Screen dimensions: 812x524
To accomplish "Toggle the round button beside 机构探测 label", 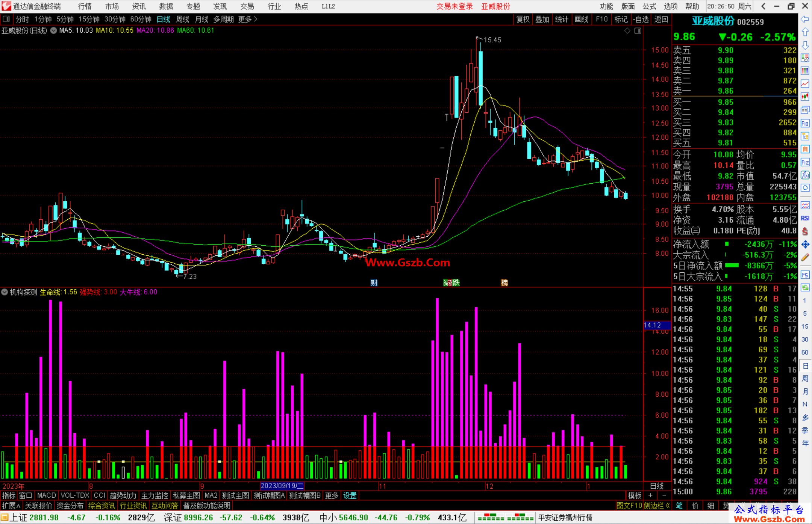I will 5,292.
